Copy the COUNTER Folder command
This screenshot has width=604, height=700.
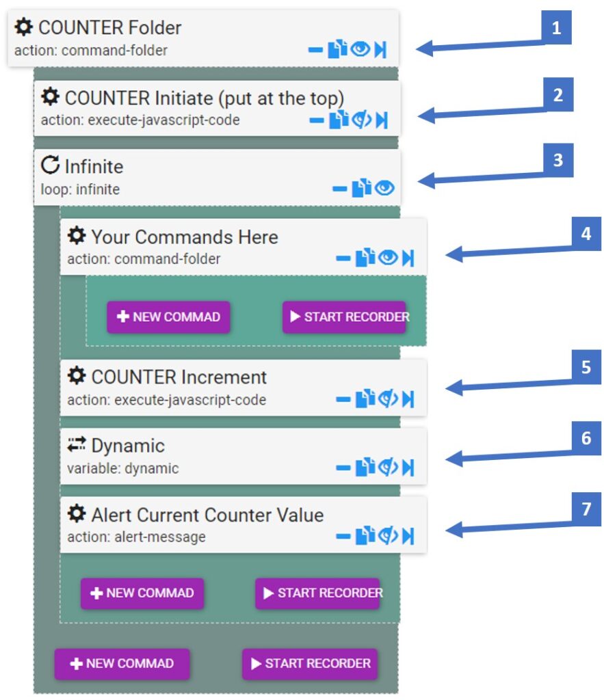click(x=337, y=49)
